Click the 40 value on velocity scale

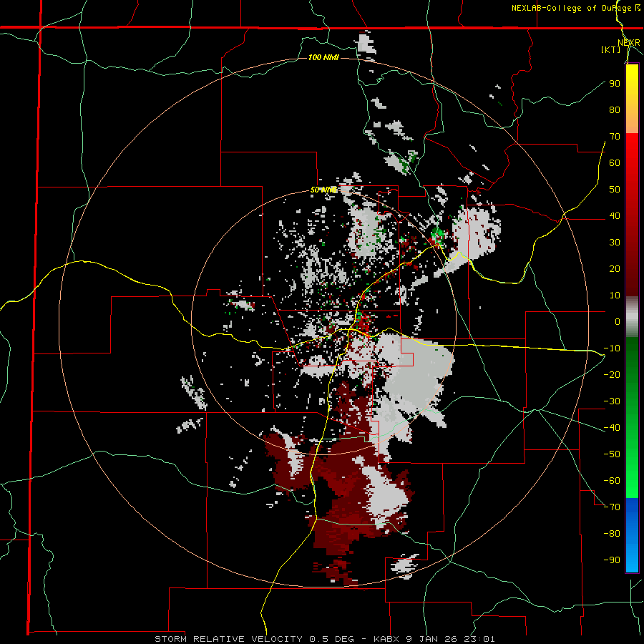pyautogui.click(x=615, y=216)
